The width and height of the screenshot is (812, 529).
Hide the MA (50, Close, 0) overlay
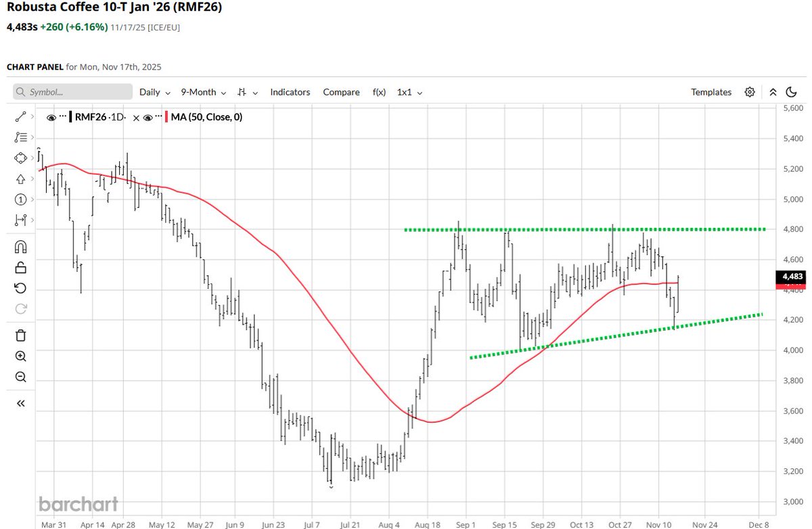tap(148, 117)
